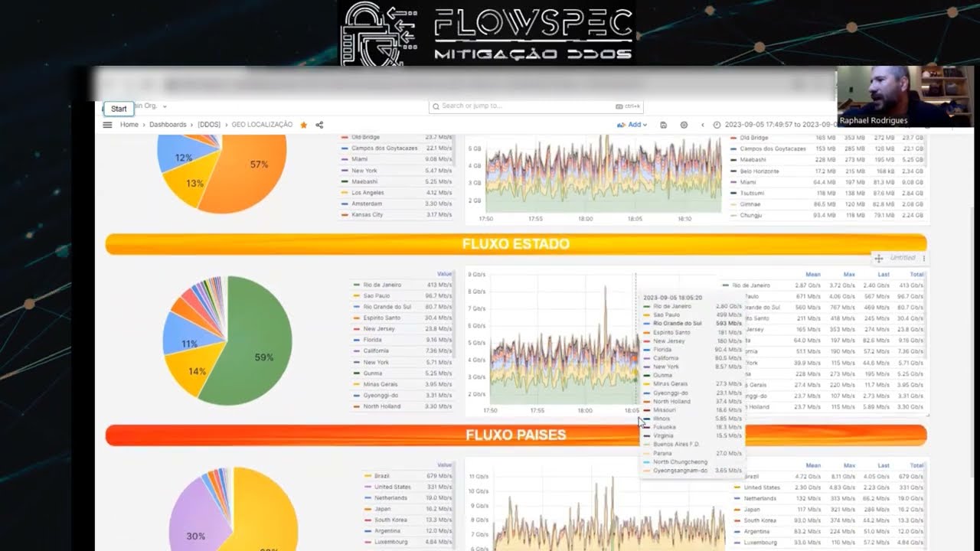The width and height of the screenshot is (980, 551).
Task: Sort countries table by Total column
Action: click(x=916, y=465)
